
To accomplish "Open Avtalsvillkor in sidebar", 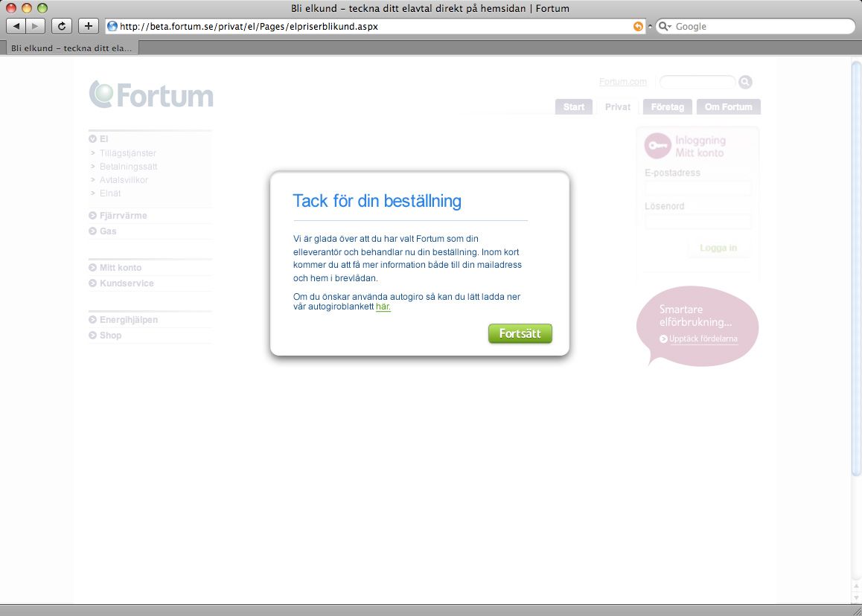I will pyautogui.click(x=124, y=180).
